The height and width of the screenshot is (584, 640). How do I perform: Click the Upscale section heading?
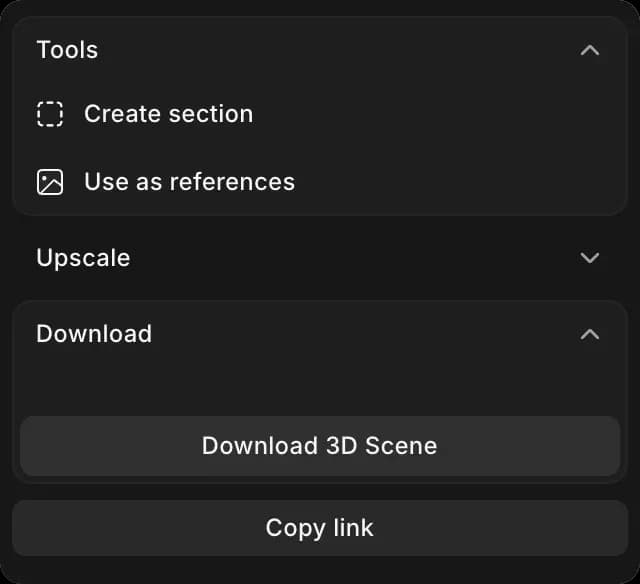83,258
